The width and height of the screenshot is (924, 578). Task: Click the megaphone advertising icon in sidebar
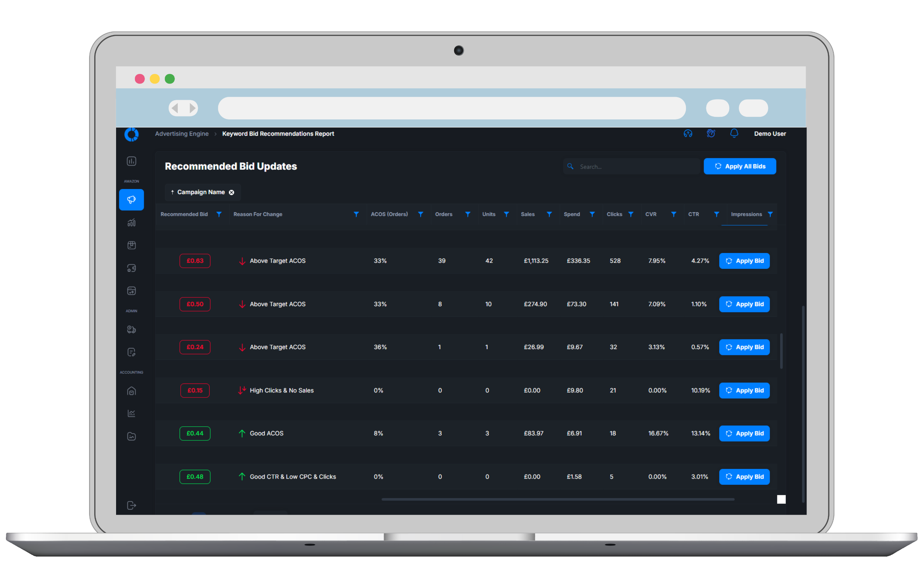click(x=132, y=200)
